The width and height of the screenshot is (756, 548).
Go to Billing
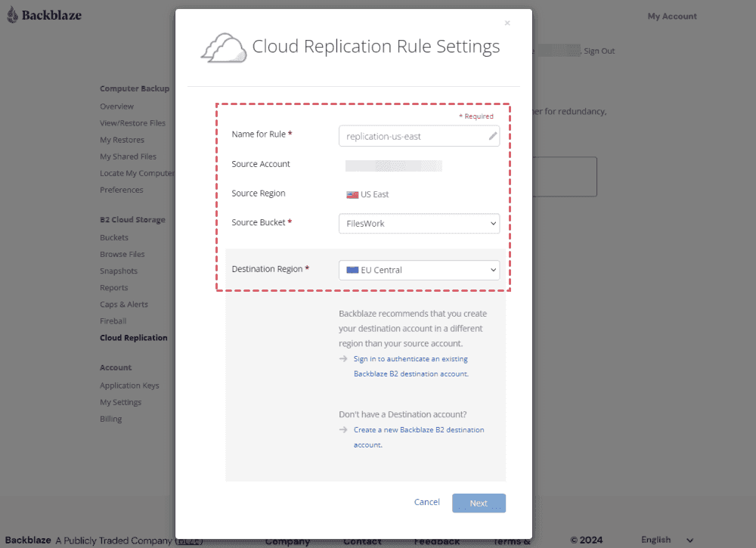[111, 419]
